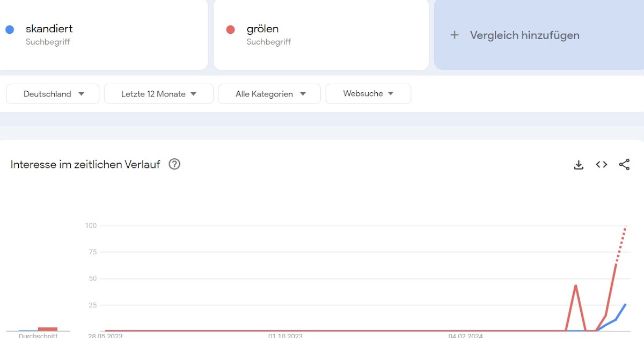This screenshot has height=338, width=644.
Task: Expand the Websuche search type dropdown
Action: coord(368,94)
